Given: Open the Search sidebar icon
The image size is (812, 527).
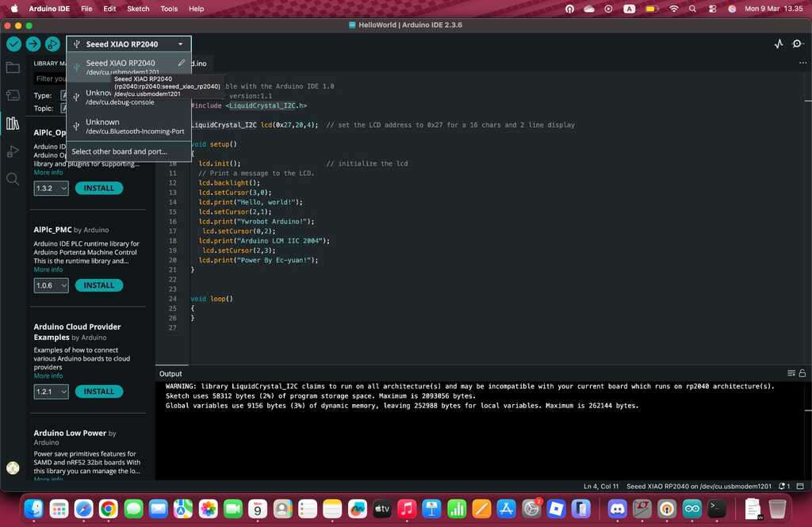Looking at the screenshot, I should point(13,179).
